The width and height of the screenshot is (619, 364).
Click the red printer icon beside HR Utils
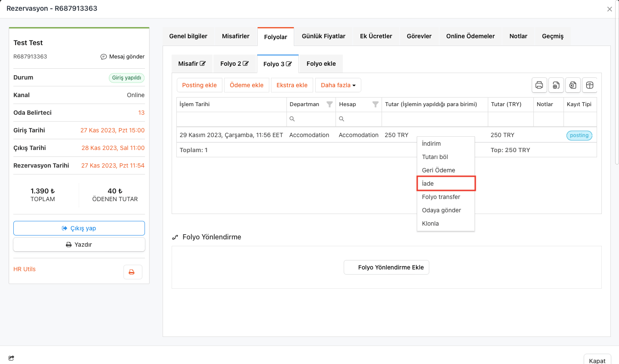click(132, 272)
